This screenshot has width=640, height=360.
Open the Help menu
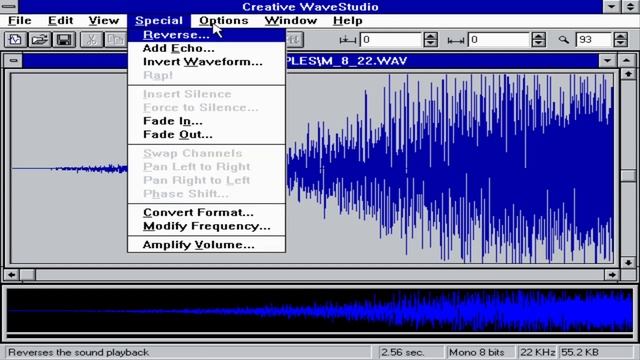click(347, 20)
